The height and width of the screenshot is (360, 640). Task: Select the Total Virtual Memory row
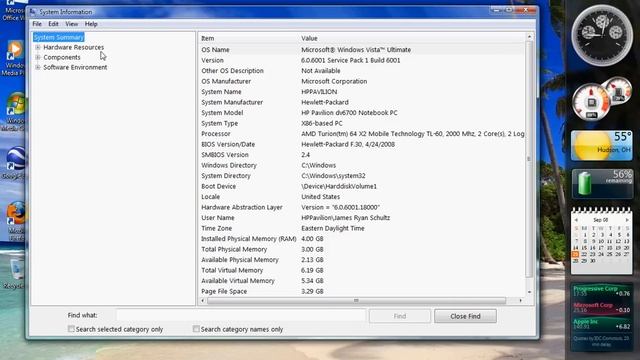[x=362, y=271]
